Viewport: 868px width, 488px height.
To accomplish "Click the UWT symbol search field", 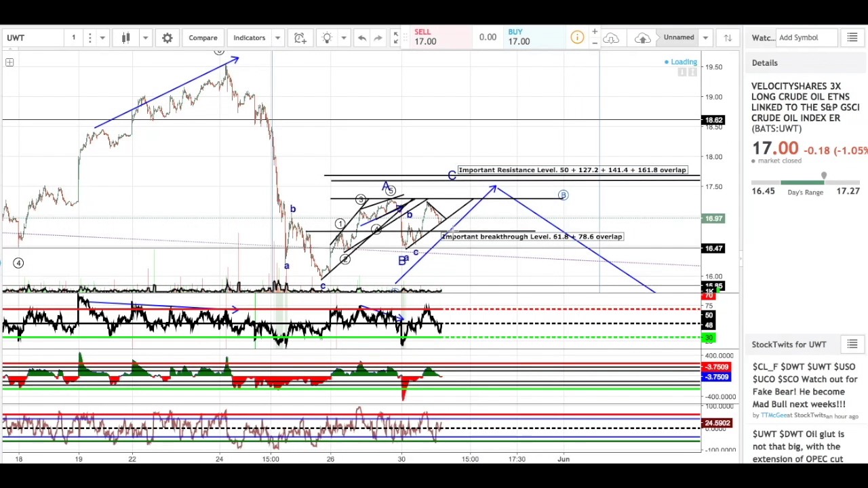I will [x=32, y=38].
